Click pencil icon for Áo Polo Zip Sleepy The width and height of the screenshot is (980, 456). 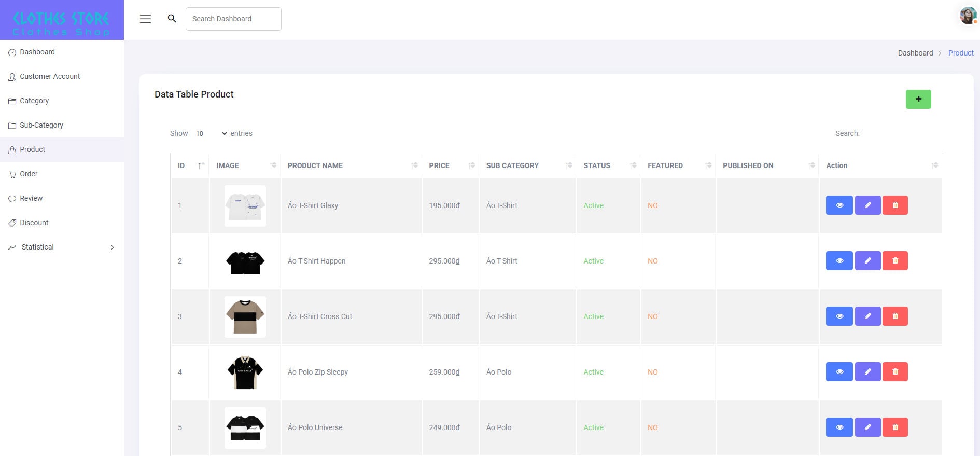(867, 372)
